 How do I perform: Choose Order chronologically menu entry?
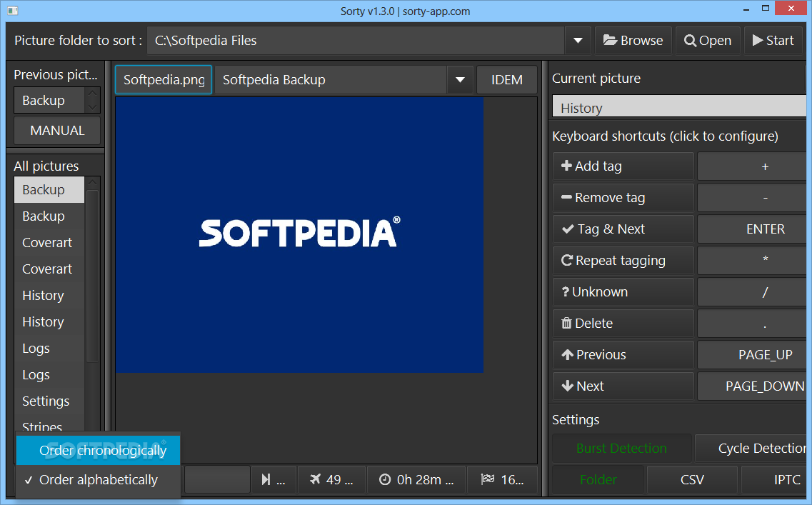tap(99, 451)
